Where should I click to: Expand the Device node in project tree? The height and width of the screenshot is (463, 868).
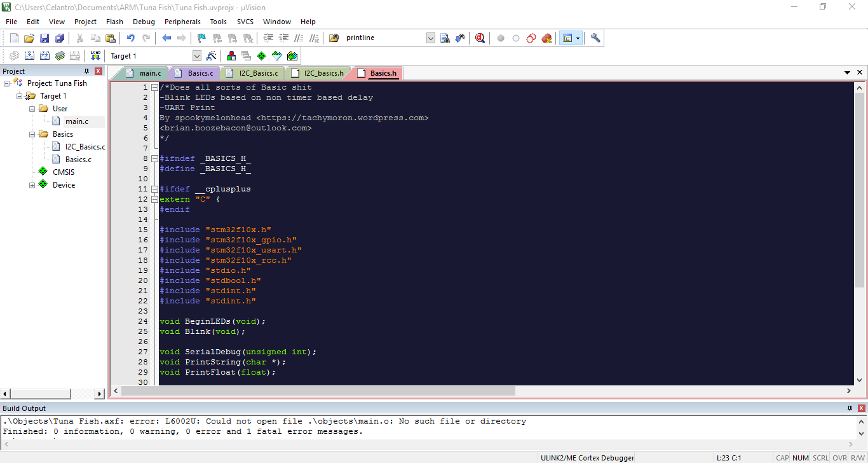[32, 185]
